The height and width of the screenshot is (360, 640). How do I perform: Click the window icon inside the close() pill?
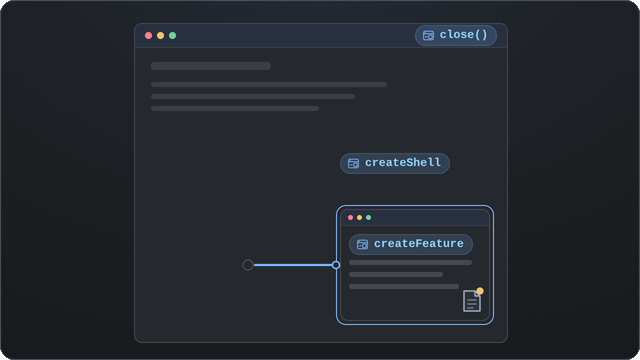click(x=428, y=36)
